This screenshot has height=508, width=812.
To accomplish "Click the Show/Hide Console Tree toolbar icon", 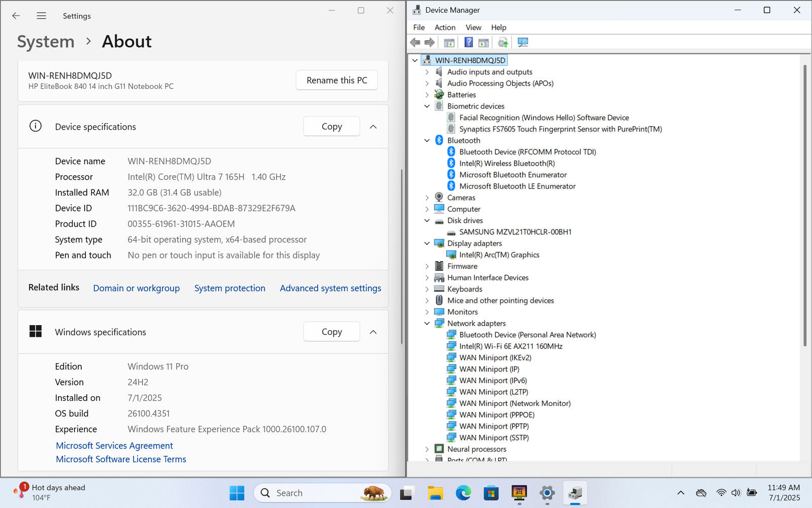I will pos(449,43).
